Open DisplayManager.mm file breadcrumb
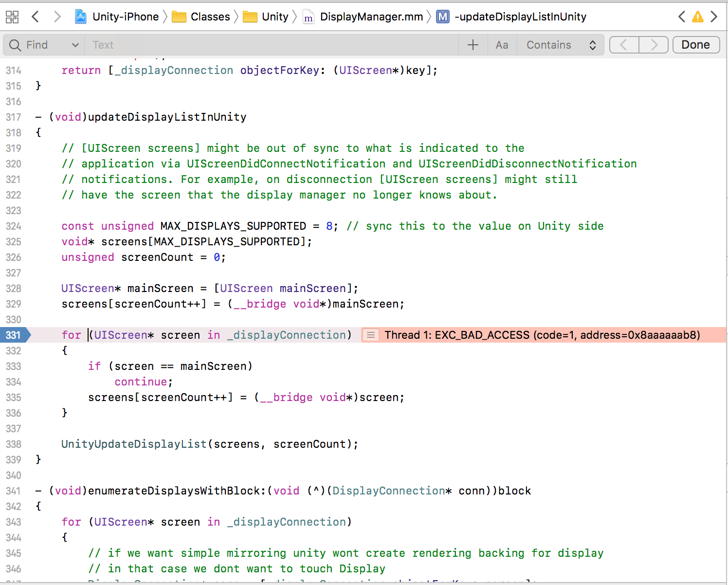This screenshot has width=728, height=585. click(363, 17)
